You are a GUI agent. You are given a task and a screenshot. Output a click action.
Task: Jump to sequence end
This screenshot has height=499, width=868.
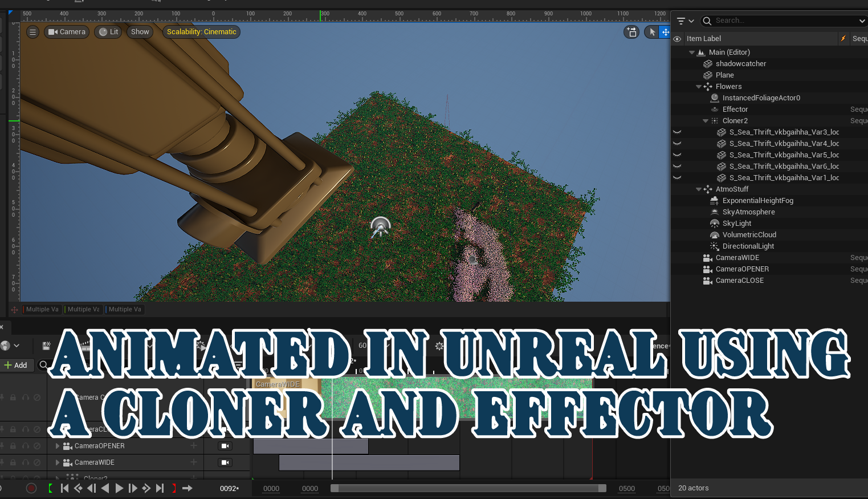pos(160,488)
